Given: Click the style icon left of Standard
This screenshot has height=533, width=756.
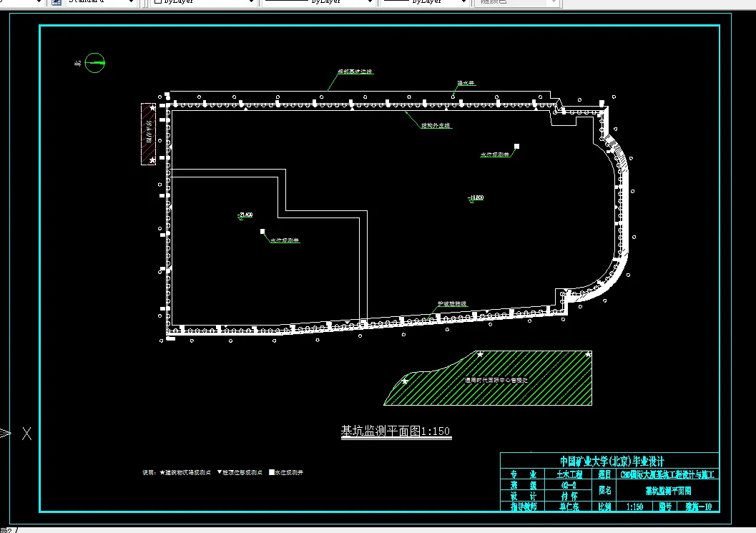Looking at the screenshot, I should pos(57,2).
